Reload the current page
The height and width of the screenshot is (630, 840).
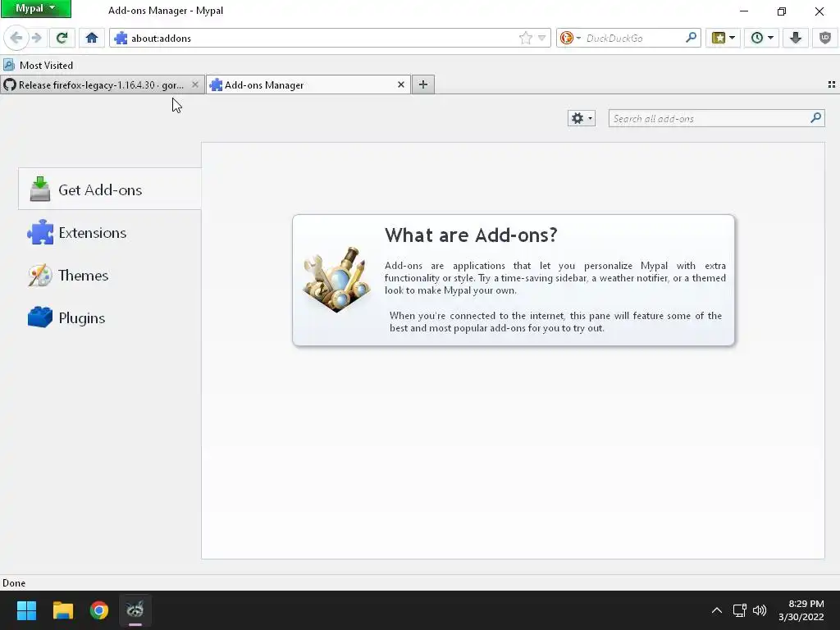pyautogui.click(x=62, y=38)
